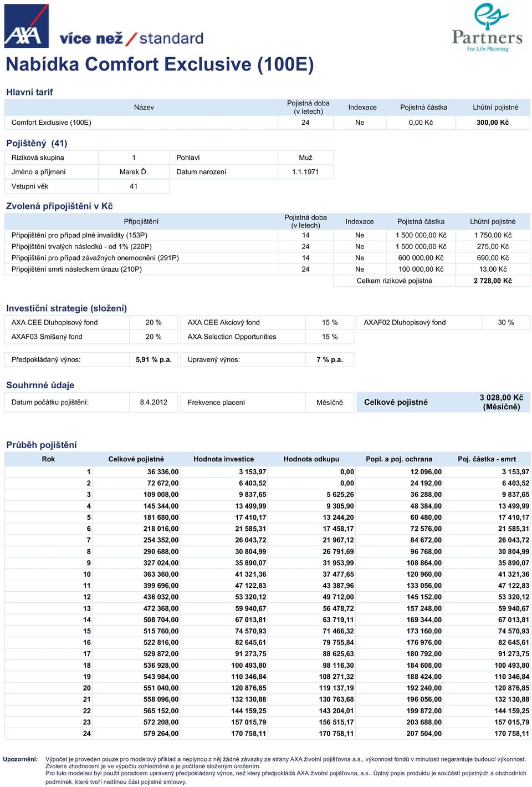This screenshot has height=787, width=532.
Task: Select row 'Připojištění trvalých následků - od 1% (220P)'
Action: (x=268, y=246)
